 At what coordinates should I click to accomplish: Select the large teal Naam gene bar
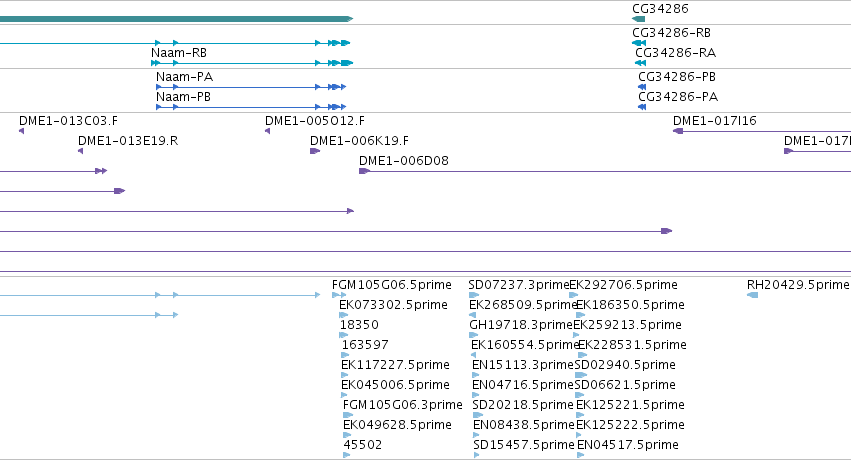[176, 19]
